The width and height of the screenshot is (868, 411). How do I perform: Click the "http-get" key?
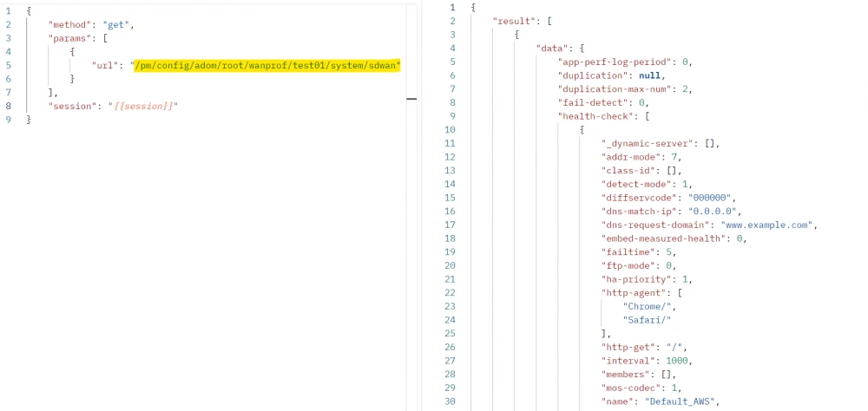(x=628, y=347)
